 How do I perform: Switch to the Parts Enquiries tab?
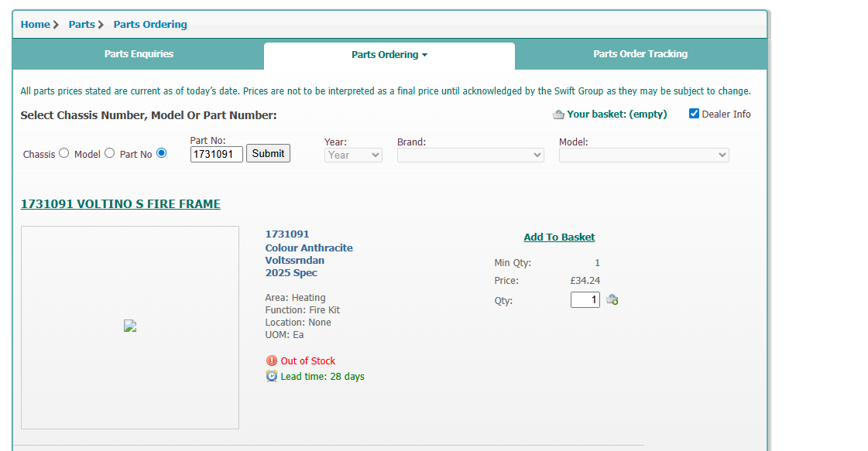[139, 54]
